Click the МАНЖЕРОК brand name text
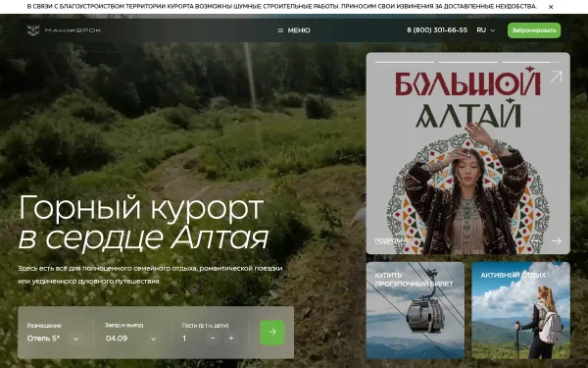 (73, 30)
